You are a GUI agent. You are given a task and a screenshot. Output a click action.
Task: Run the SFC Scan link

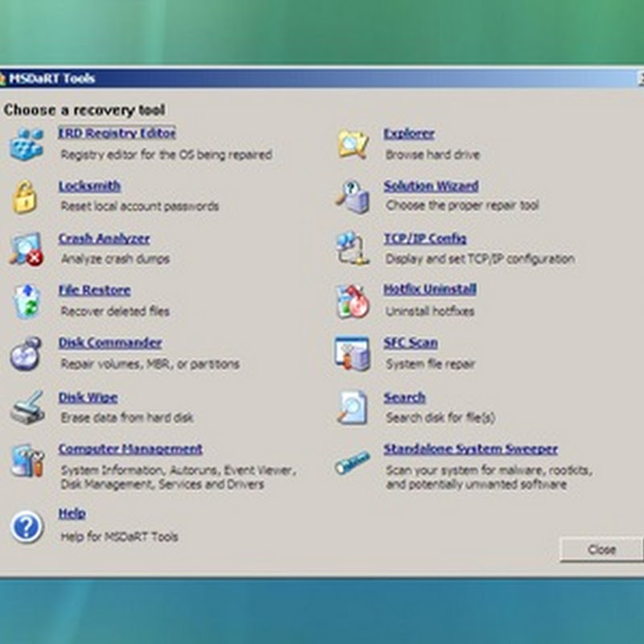pos(411,343)
